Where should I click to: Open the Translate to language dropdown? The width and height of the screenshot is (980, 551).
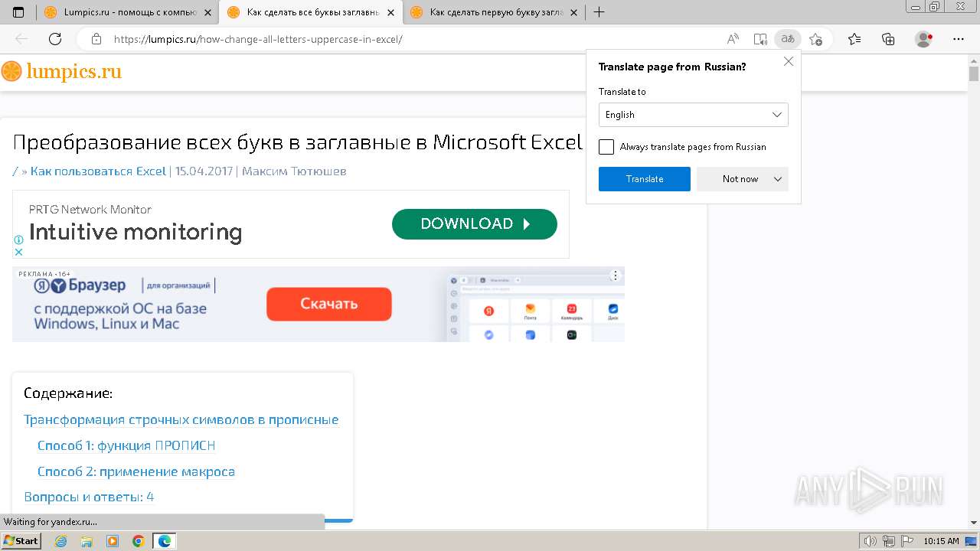(x=693, y=115)
